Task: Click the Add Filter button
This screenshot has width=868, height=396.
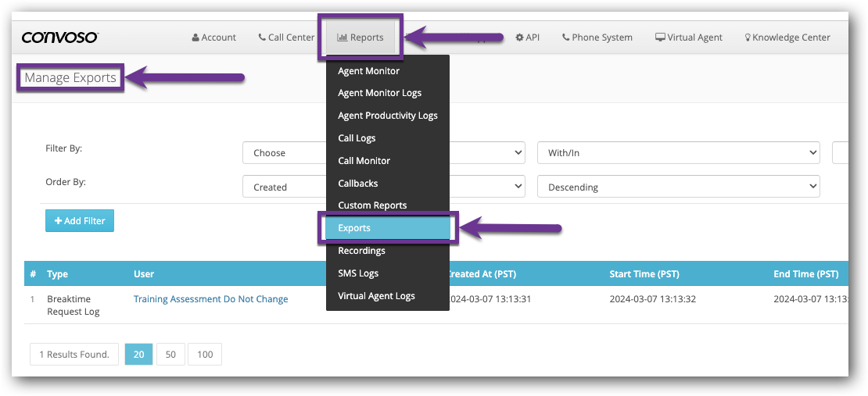Action: [80, 221]
